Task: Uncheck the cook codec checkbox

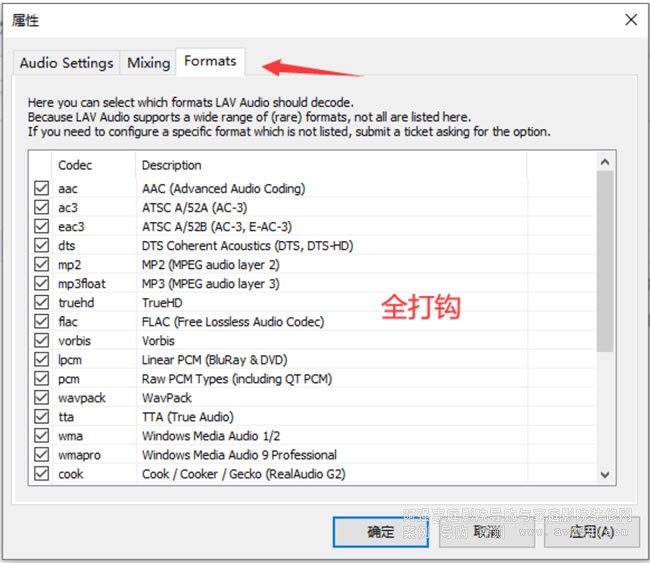Action: click(41, 474)
